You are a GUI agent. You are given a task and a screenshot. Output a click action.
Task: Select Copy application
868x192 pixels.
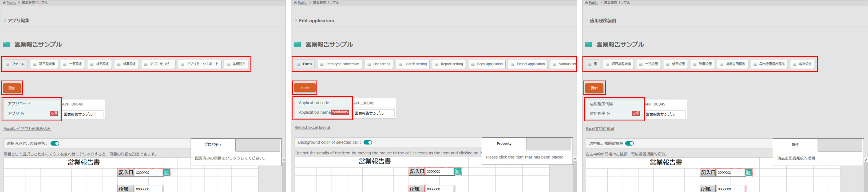tap(487, 64)
